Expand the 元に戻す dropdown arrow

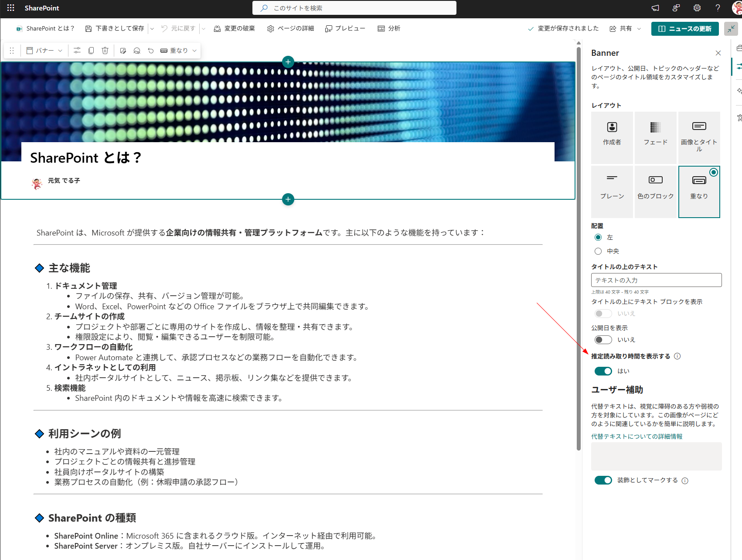click(204, 29)
